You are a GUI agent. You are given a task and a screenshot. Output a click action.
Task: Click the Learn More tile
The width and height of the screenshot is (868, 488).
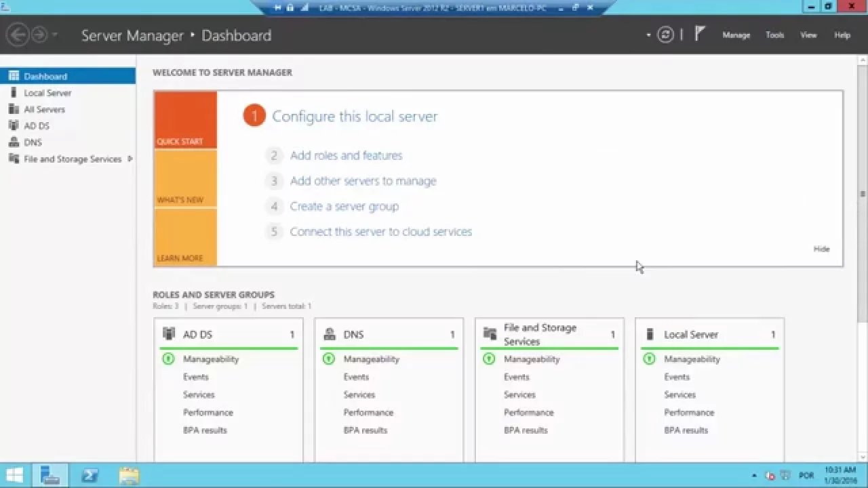click(x=185, y=237)
